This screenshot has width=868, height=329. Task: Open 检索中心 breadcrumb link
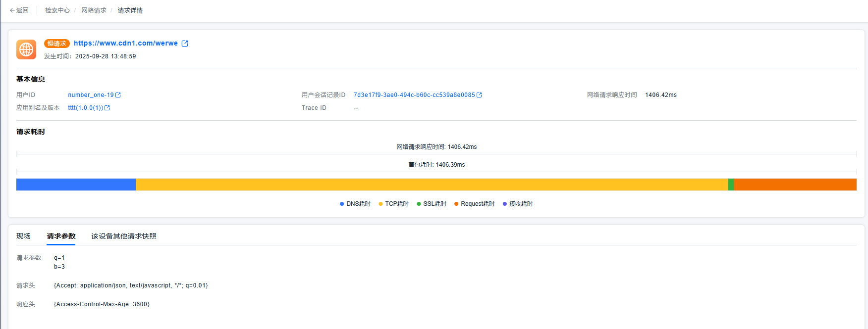[x=57, y=10]
